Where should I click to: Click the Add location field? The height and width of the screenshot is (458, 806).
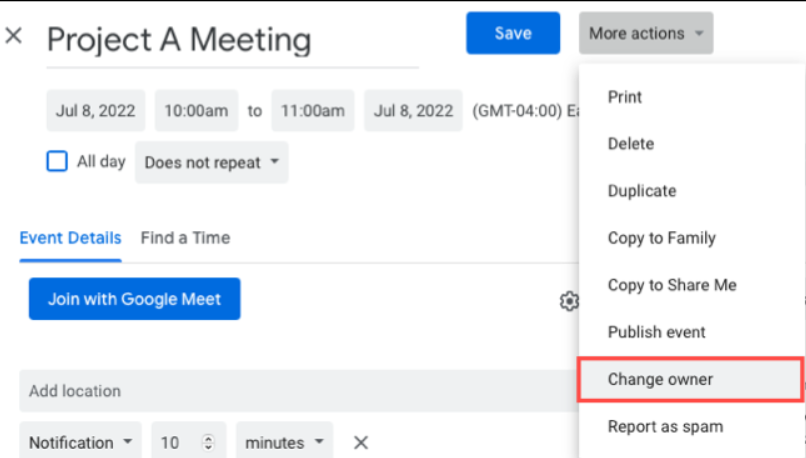pos(290,391)
